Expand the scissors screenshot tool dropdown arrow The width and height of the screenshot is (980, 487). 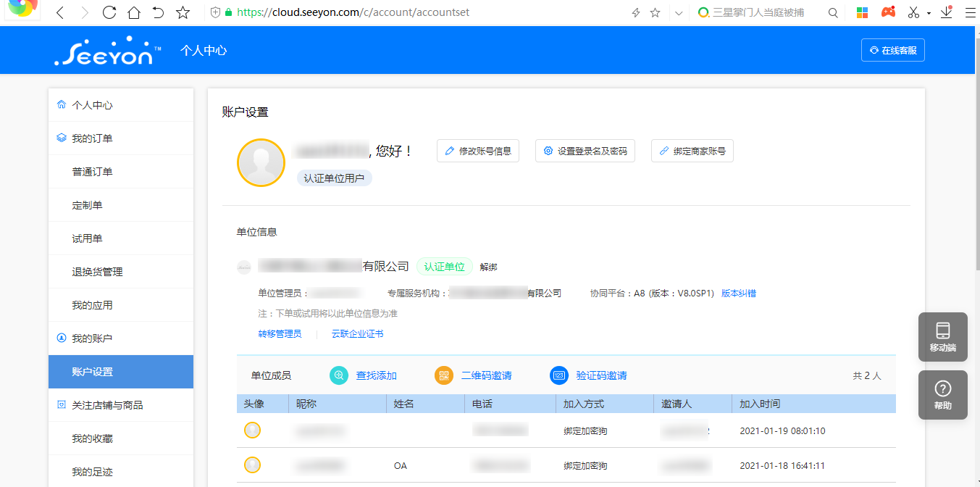tap(929, 13)
